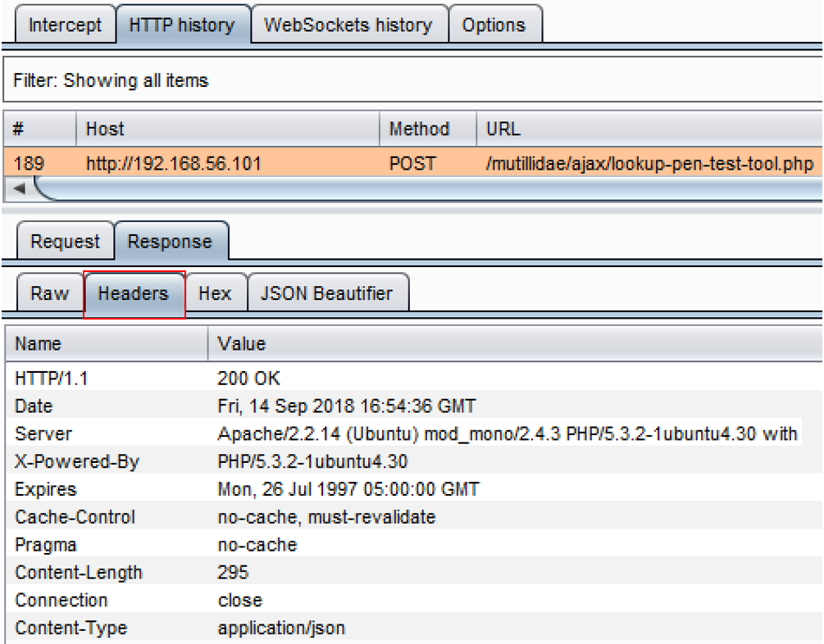
Task: Click the PHP/5.3.2-1ubuntu4.30 X-Powered-By value
Action: coord(312,462)
